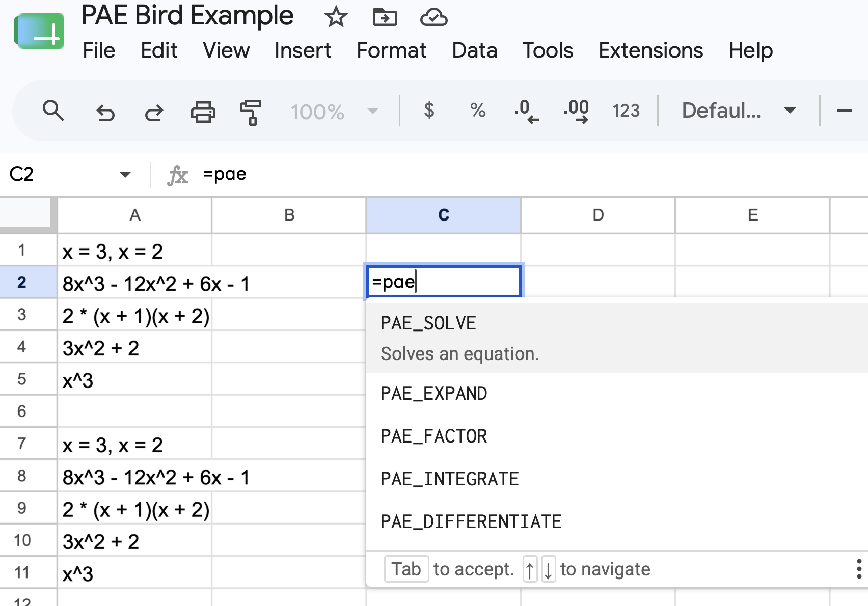Increase decimal places
This screenshot has height=606, width=868.
pyautogui.click(x=576, y=111)
